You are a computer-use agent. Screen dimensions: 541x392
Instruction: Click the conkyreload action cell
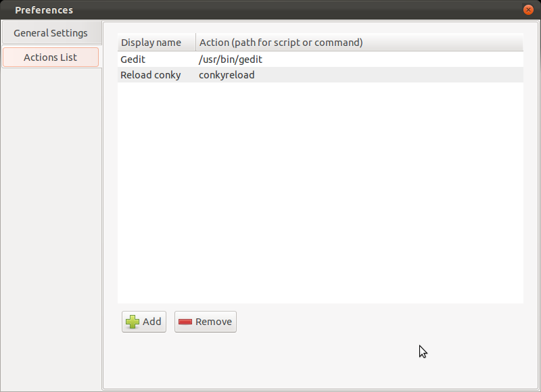(360, 75)
